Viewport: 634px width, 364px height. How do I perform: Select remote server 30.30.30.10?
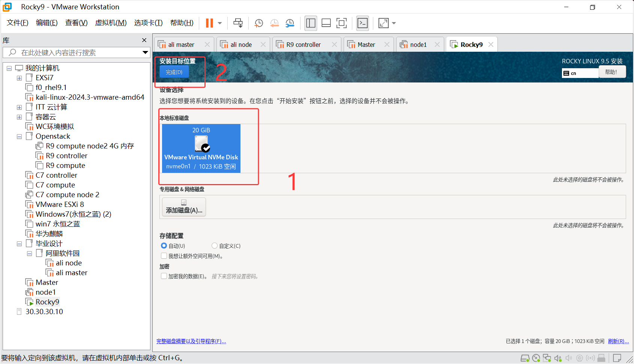(44, 312)
